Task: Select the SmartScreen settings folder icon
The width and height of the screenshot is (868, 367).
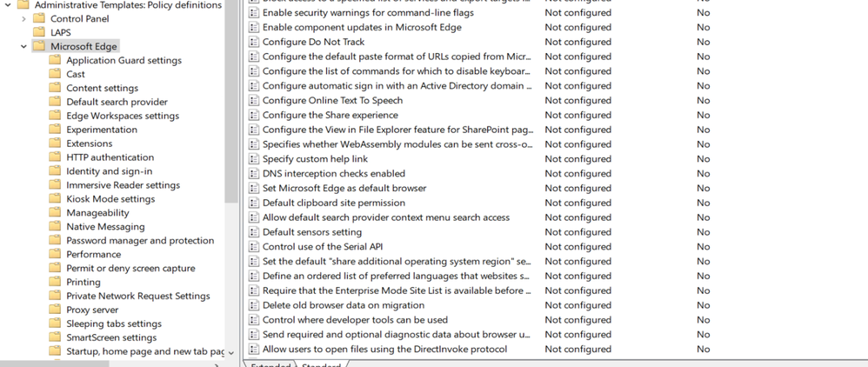Action: (x=55, y=337)
